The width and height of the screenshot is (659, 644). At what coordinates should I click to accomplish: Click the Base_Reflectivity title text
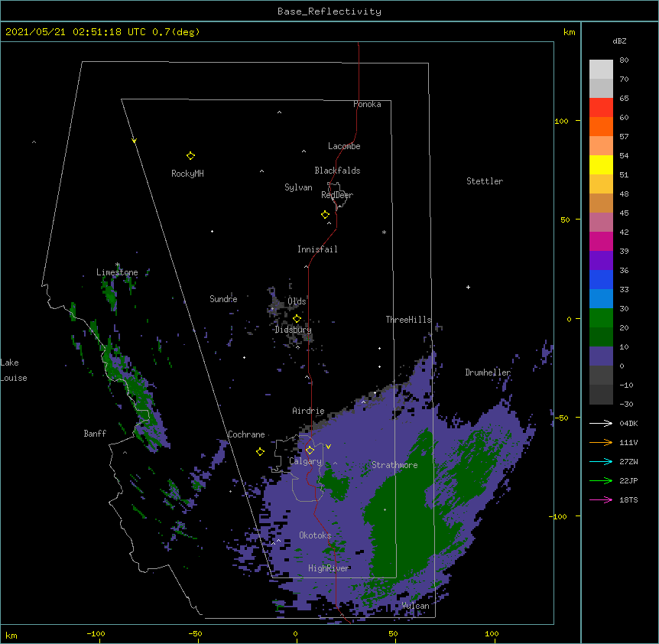click(x=329, y=11)
